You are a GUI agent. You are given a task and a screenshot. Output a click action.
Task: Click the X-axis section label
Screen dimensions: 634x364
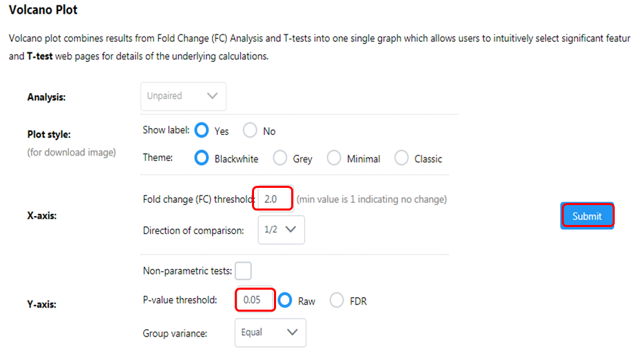point(42,215)
